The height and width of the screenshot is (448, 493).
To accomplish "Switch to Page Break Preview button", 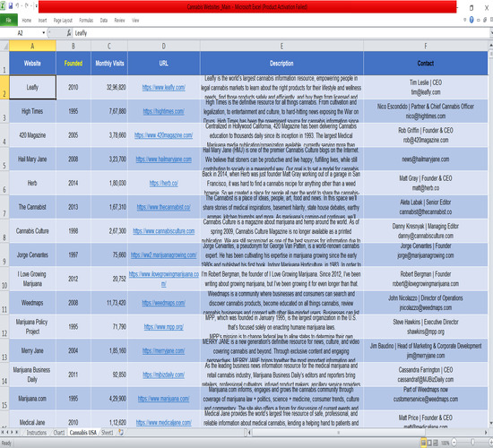I will [x=436, y=443].
